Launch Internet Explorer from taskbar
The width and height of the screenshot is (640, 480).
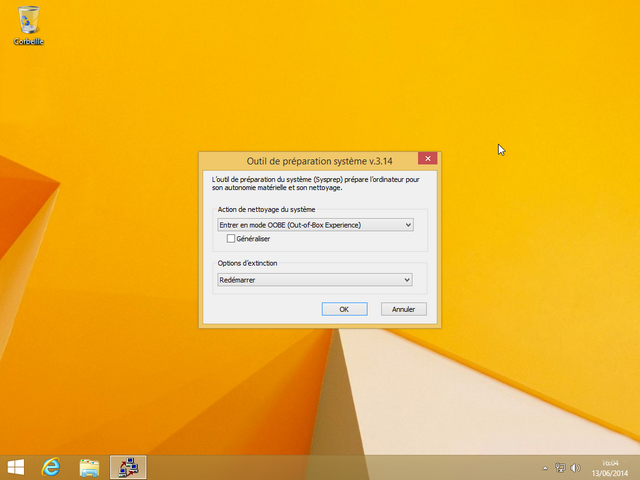pos(51,467)
